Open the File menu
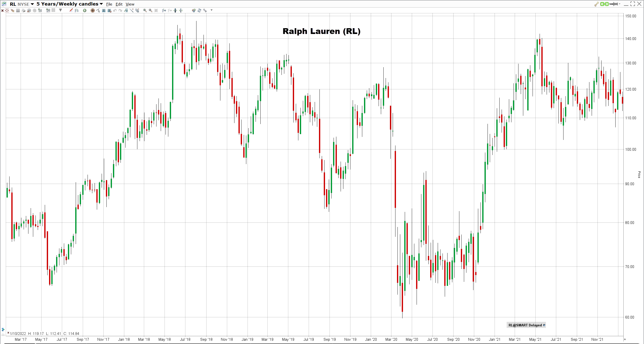Viewport: 644px width, 344px height. (x=109, y=4)
